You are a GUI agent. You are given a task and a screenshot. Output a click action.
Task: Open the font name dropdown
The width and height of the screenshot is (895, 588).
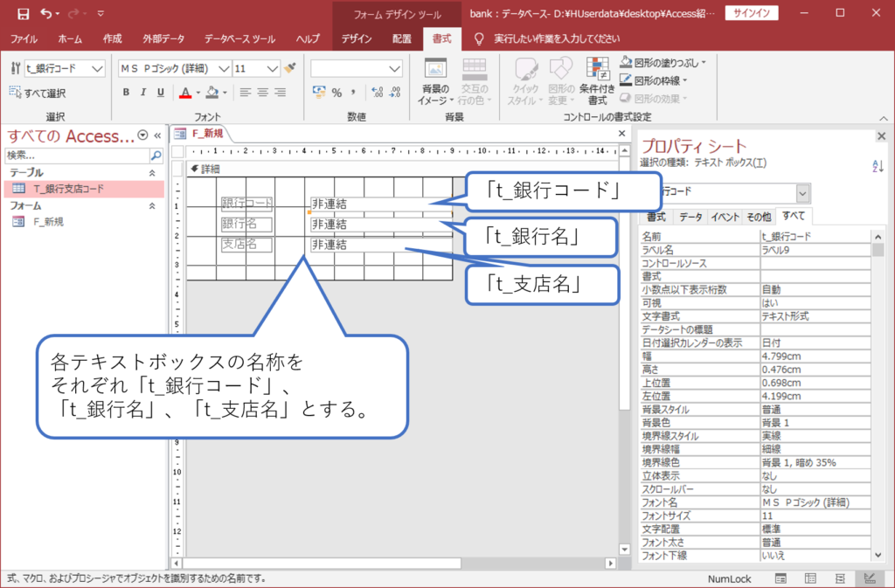(225, 69)
